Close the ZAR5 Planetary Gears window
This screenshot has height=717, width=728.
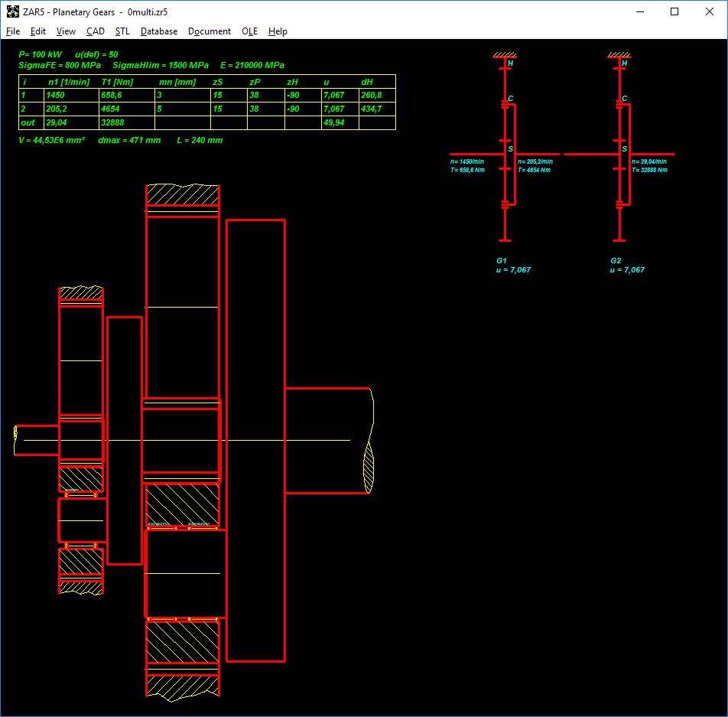pos(710,11)
